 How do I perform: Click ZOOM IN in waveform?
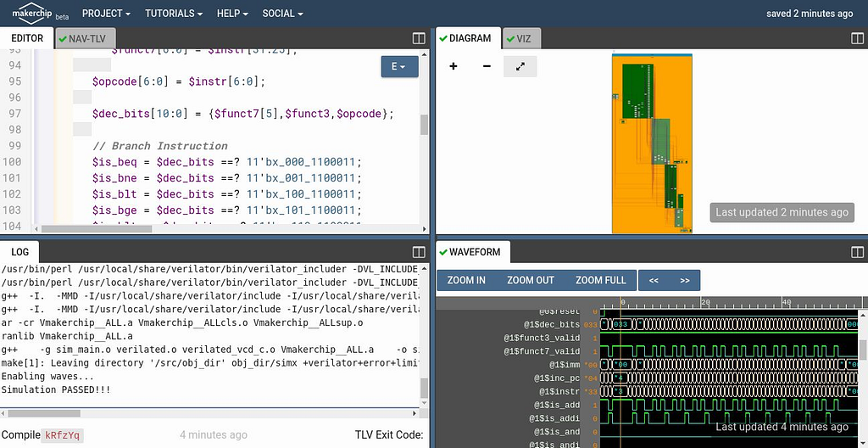tap(467, 280)
